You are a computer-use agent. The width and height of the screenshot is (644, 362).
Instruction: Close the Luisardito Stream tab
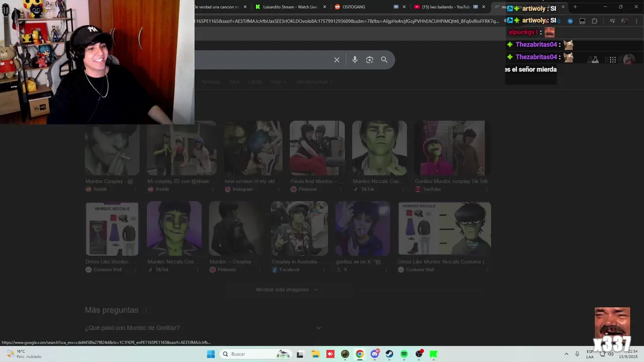325,7
